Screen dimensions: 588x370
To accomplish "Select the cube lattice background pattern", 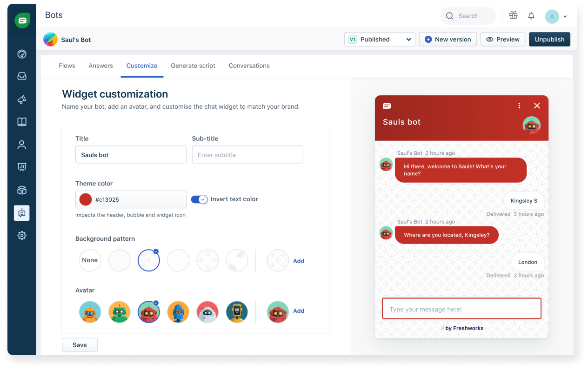I will (120, 260).
